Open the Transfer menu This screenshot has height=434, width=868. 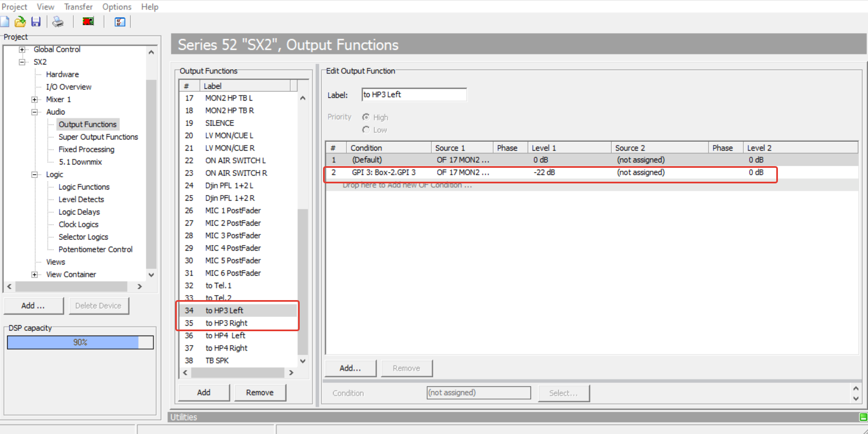pyautogui.click(x=78, y=7)
